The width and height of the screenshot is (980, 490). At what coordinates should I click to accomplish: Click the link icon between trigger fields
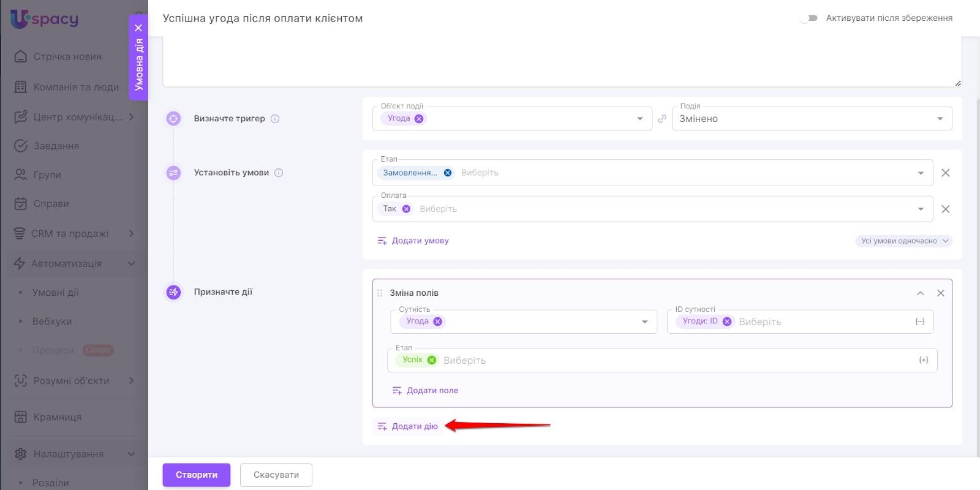tap(662, 119)
